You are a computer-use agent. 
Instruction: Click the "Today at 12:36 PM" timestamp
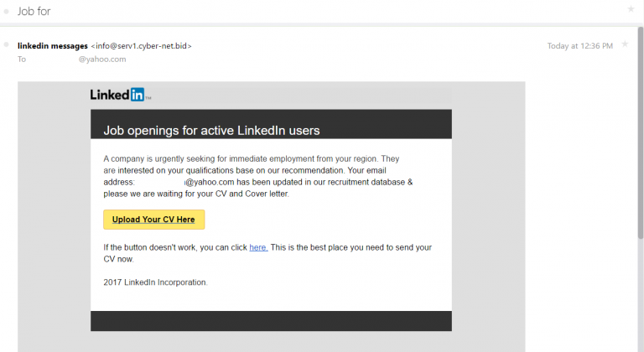(x=579, y=45)
